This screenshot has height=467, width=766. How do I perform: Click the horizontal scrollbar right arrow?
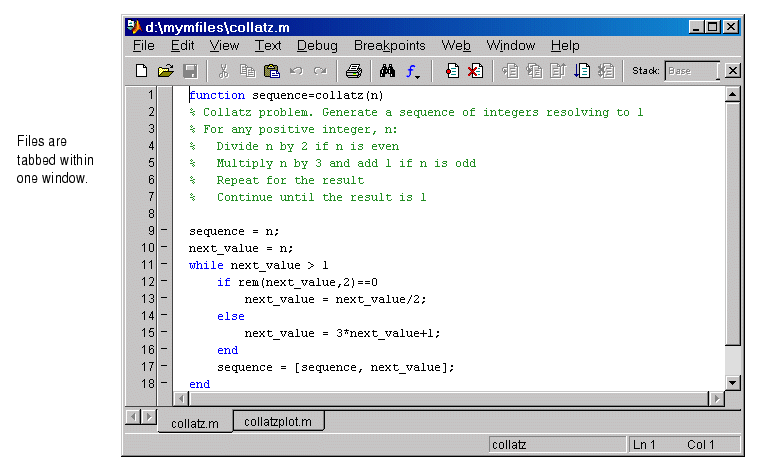coord(716,399)
